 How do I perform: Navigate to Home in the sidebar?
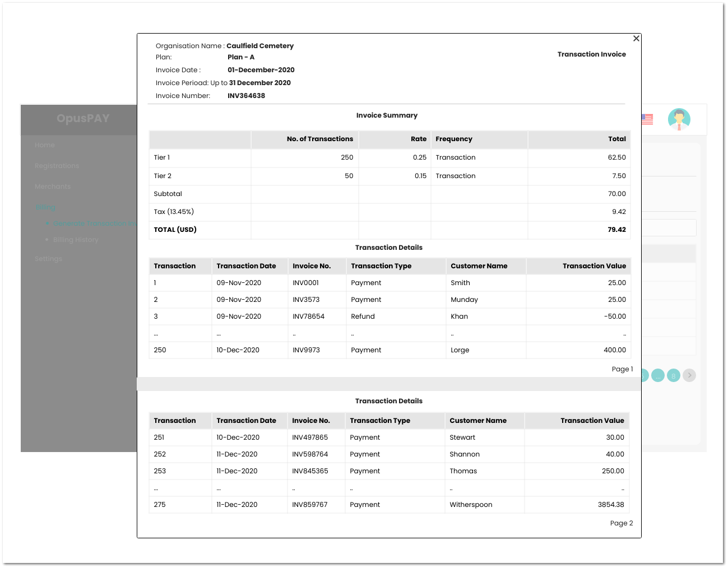pyautogui.click(x=45, y=145)
